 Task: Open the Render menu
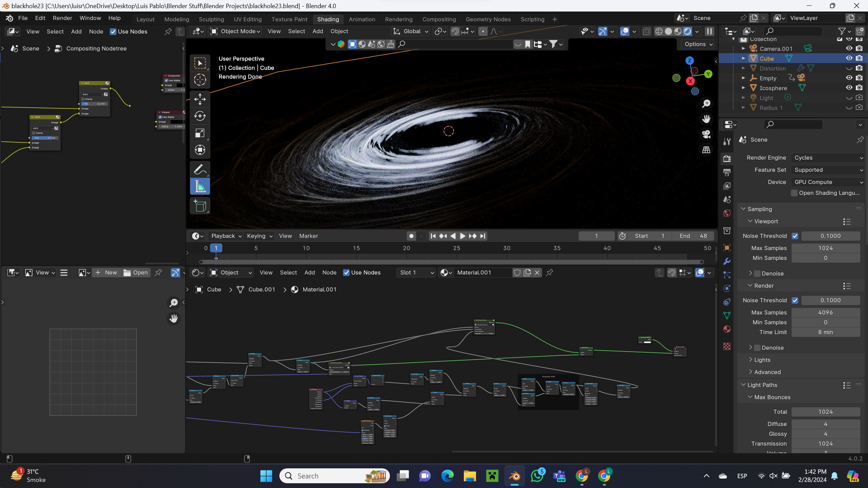pyautogui.click(x=62, y=18)
